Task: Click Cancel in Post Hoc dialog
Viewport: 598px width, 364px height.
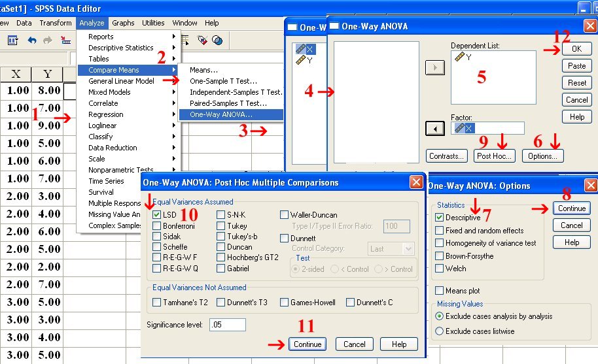Action: point(355,344)
